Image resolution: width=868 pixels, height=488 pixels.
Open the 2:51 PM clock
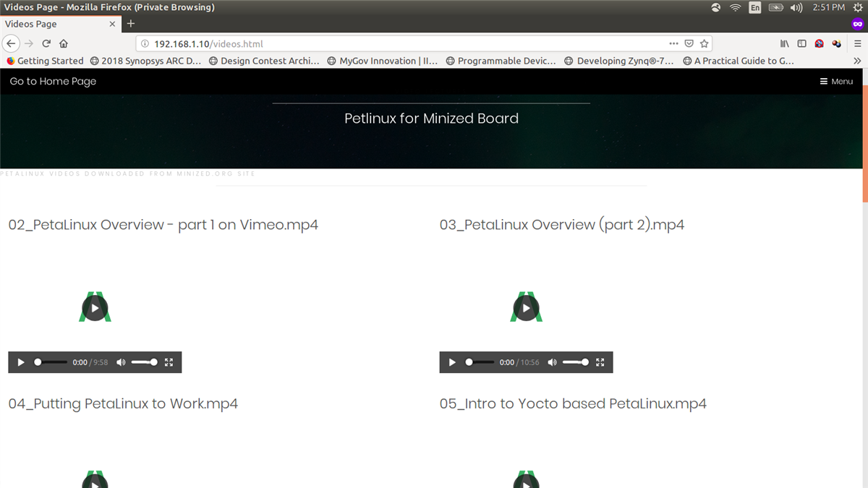point(828,7)
